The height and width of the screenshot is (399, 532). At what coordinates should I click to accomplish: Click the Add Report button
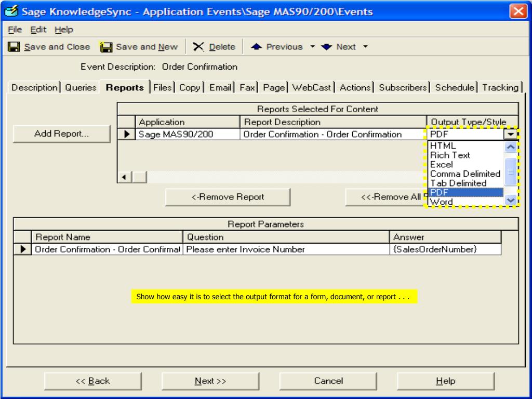click(61, 134)
